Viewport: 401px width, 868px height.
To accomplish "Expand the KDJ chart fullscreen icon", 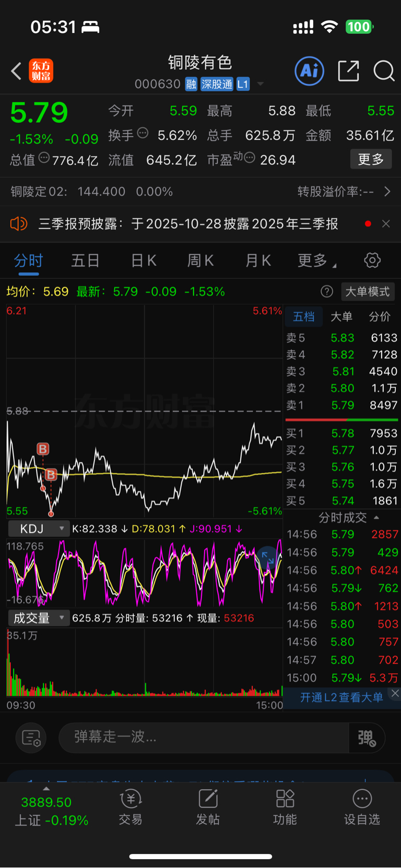I will pos(268,558).
